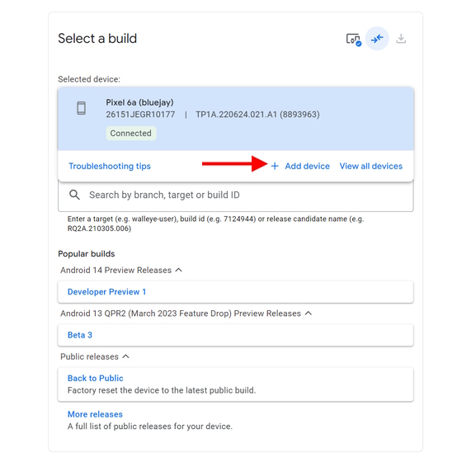Click 'A full list of public releases' text
This screenshot has width=476, height=462.
[x=150, y=427]
